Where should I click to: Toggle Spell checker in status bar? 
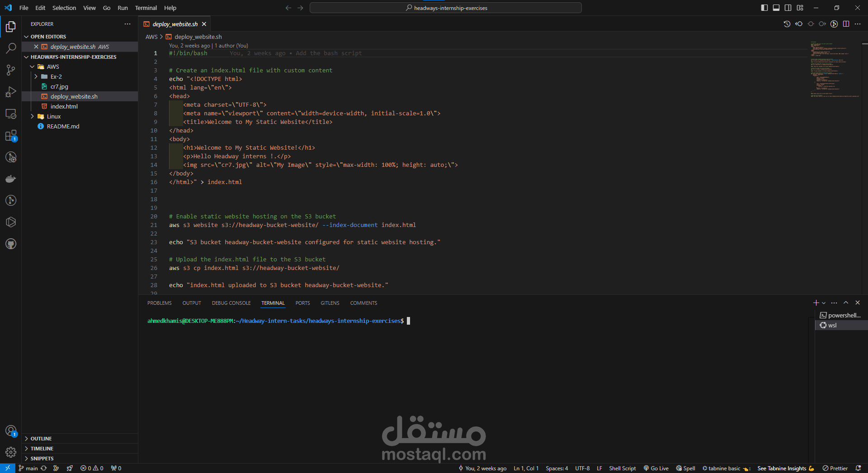pos(685,468)
